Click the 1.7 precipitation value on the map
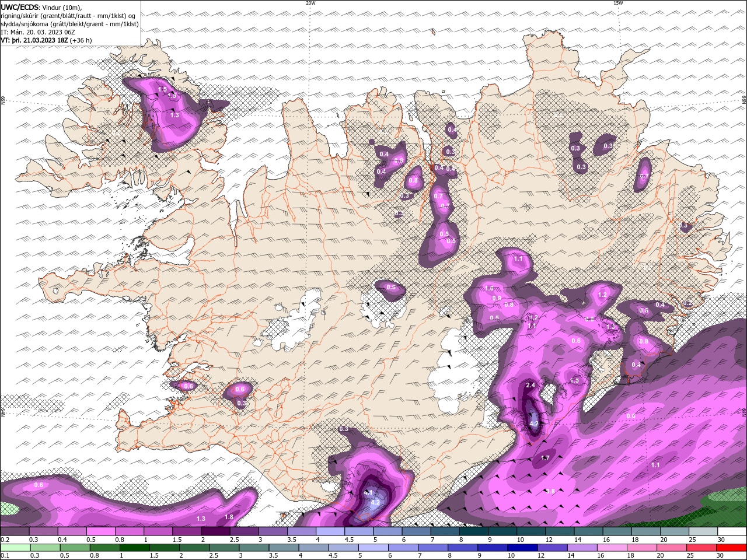Viewport: 747px width, 560px height. click(x=545, y=458)
